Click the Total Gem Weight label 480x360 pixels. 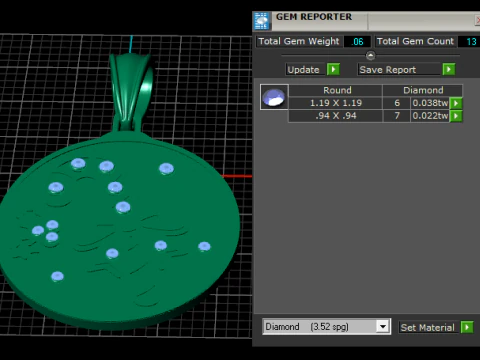coord(299,41)
